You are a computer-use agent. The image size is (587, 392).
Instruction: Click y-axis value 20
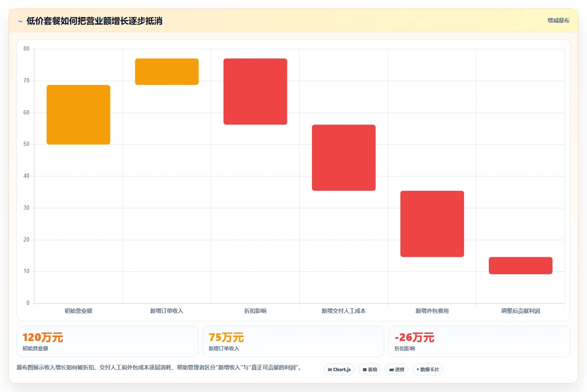26,240
